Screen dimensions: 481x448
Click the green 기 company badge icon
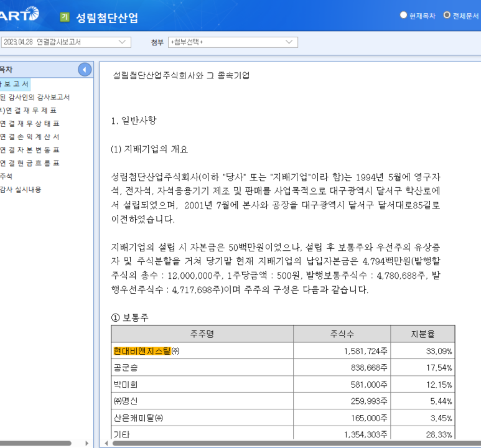65,17
